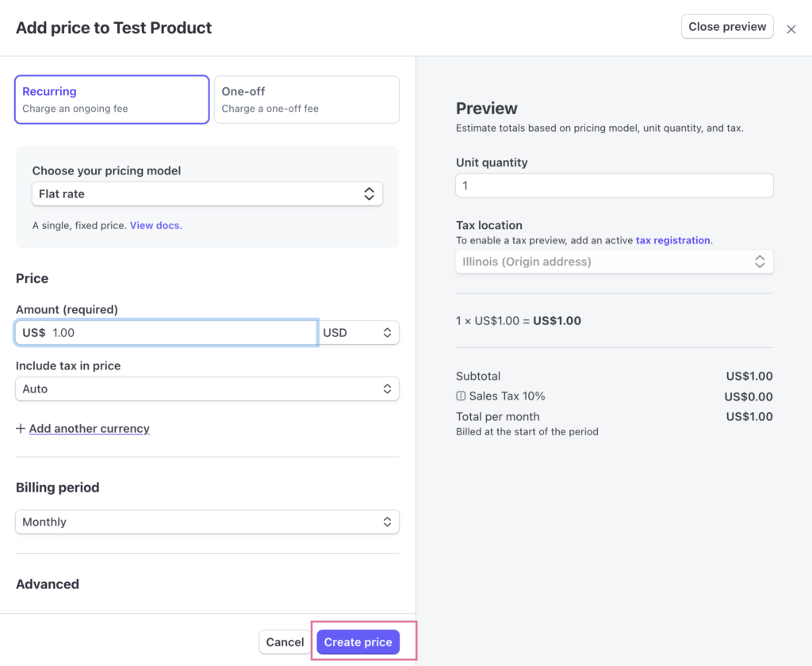The image size is (812, 666).
Task: Open the Tax location Illinois dropdown
Action: click(x=615, y=262)
